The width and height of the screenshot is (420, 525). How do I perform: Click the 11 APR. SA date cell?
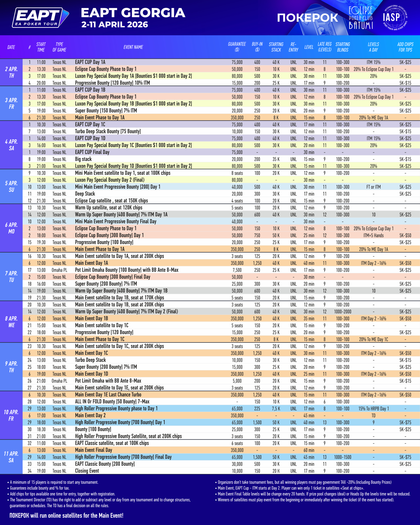(x=11, y=457)
